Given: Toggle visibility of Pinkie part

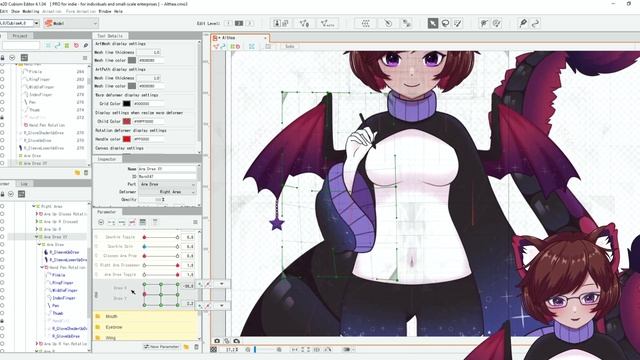Looking at the screenshot, I should pos(2,71).
